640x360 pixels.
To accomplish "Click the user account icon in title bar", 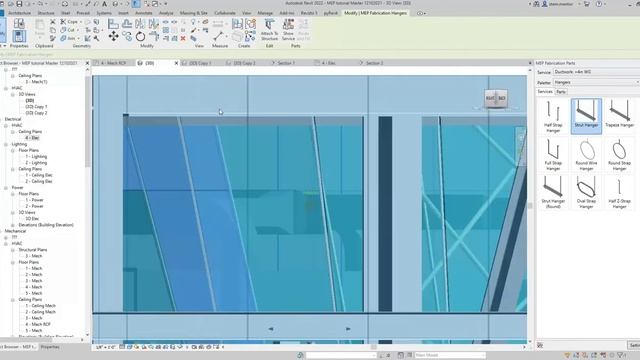I will tap(544, 4).
